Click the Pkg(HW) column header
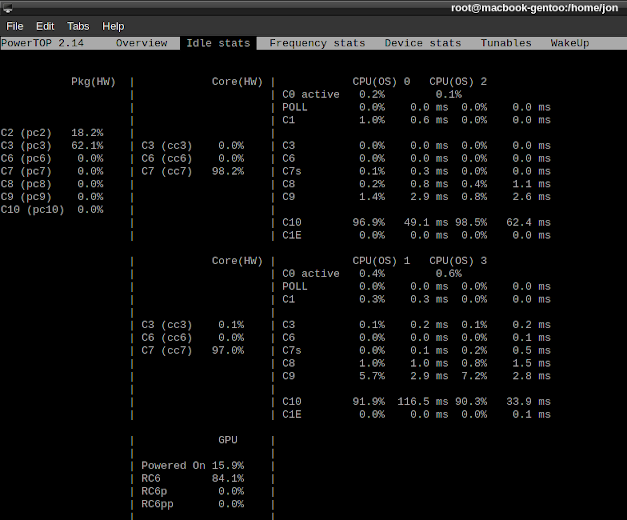 94,82
